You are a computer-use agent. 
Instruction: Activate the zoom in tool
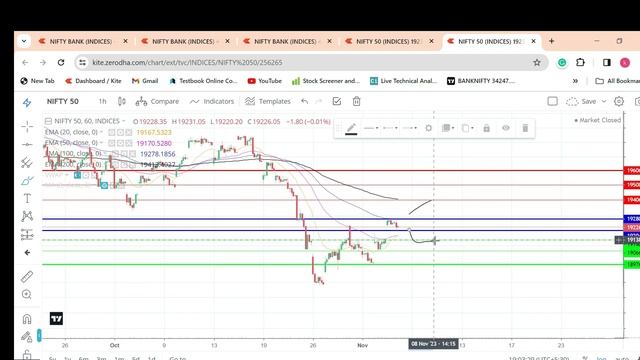[27, 294]
